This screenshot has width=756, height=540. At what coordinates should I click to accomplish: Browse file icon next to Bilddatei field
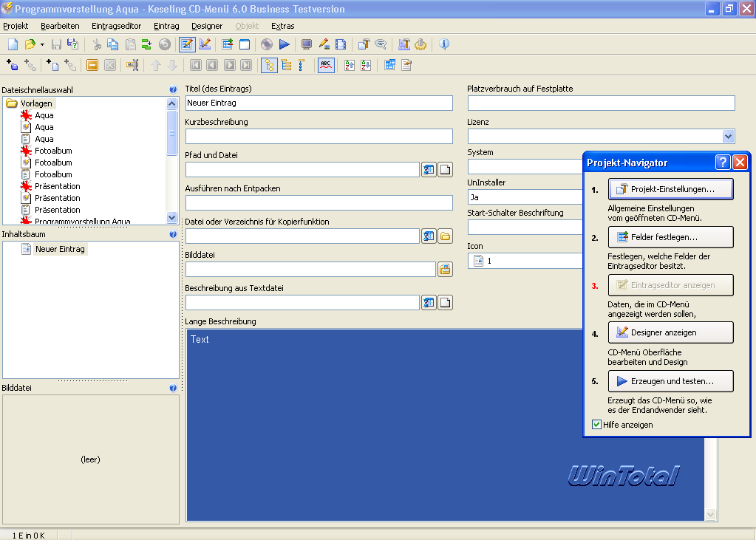445,270
